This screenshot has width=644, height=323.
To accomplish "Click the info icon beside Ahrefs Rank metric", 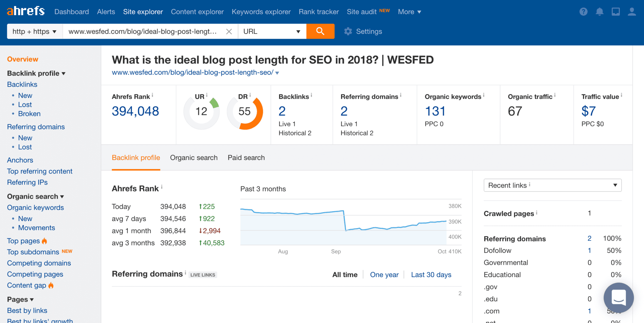I will coord(153,95).
